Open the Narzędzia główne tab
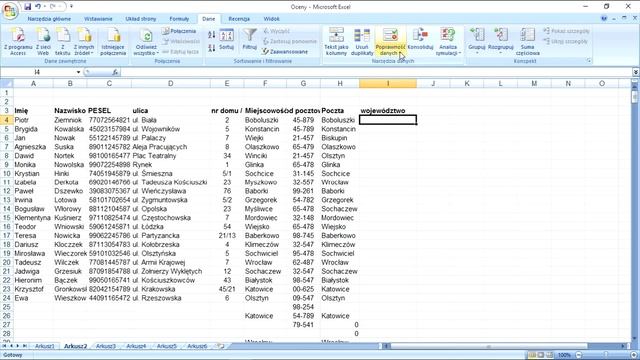This screenshot has height=360, width=640. click(x=49, y=19)
